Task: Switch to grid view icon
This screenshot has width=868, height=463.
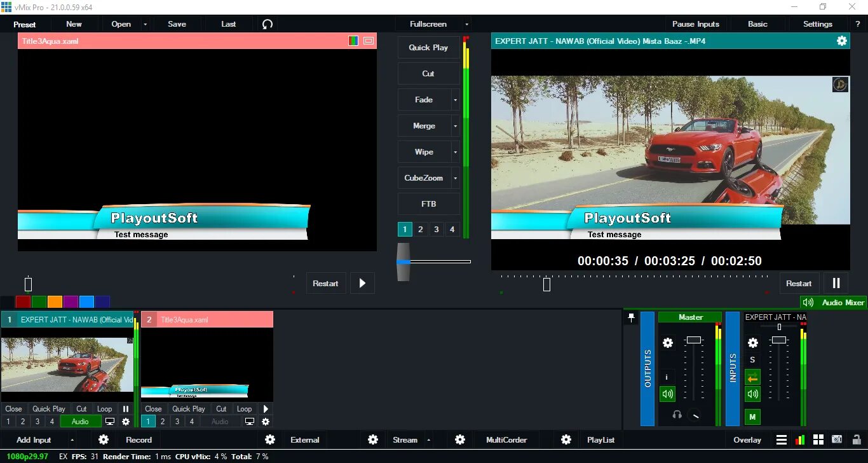Action: point(818,439)
